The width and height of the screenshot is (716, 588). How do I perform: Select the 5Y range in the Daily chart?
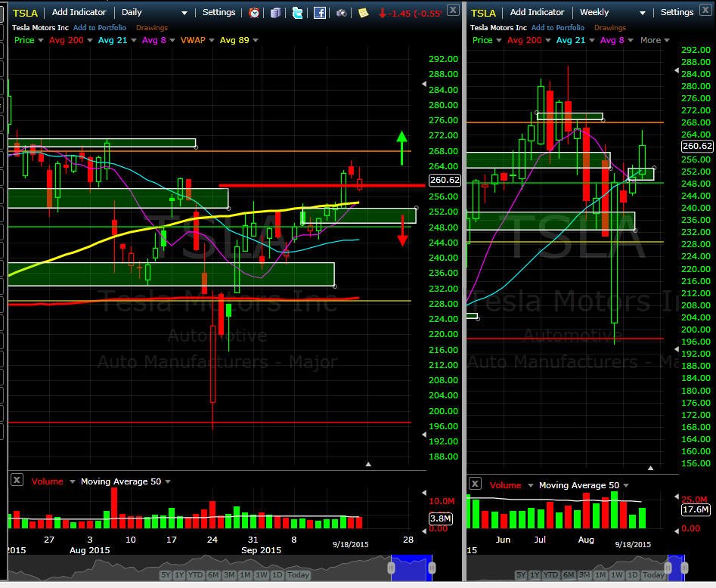(166, 574)
